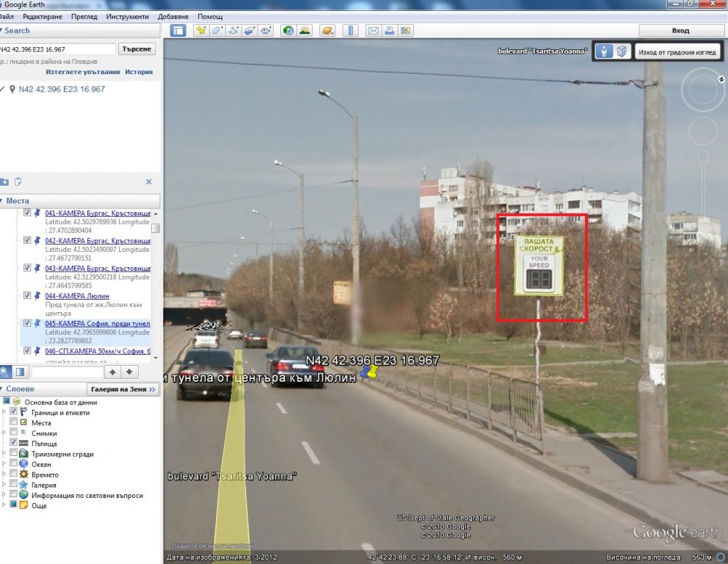Uncheck the Пътища layer checkbox

tap(14, 444)
